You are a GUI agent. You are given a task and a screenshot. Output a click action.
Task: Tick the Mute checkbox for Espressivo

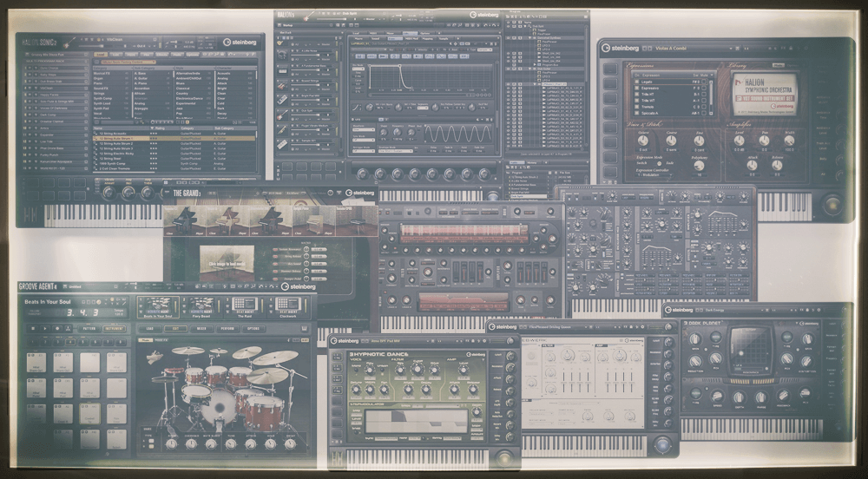704,88
